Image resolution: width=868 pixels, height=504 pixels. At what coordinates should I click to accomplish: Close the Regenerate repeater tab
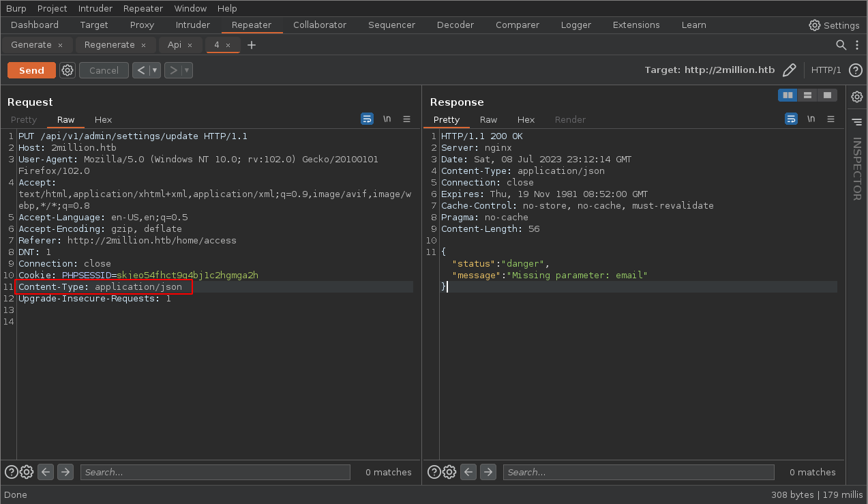(143, 45)
